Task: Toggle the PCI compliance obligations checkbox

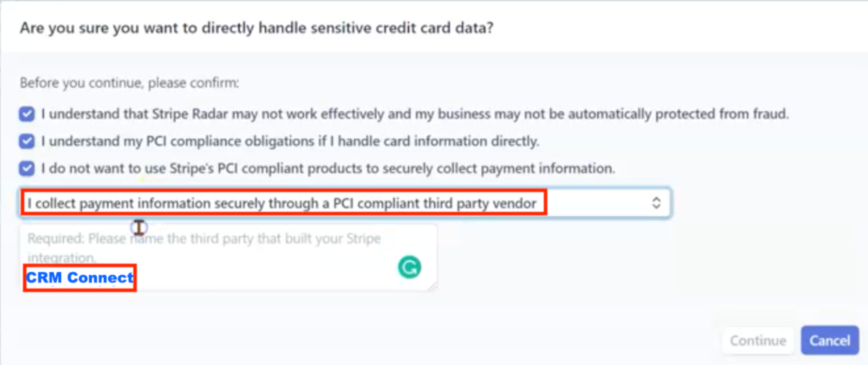Action: [27, 141]
